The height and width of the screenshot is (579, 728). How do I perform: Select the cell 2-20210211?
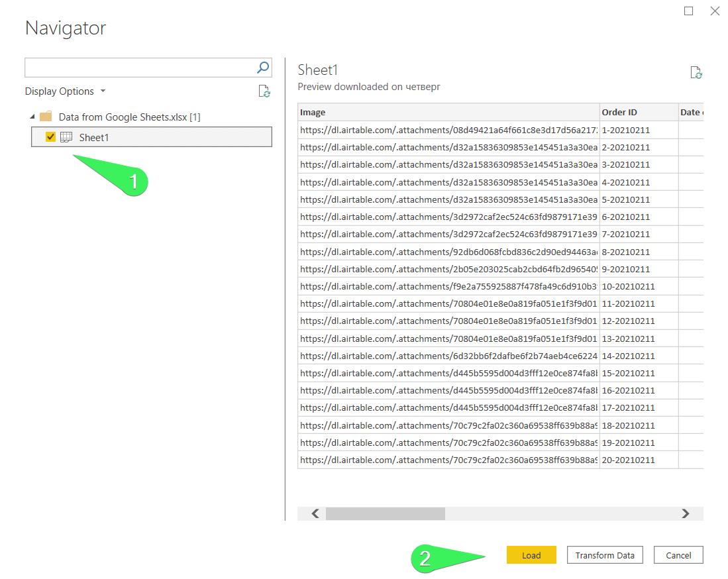pos(639,147)
